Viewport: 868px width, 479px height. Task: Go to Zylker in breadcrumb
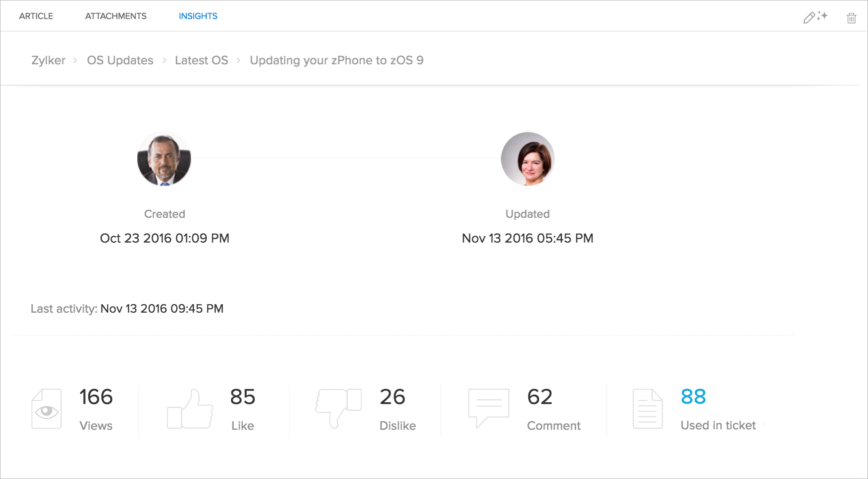click(x=48, y=60)
